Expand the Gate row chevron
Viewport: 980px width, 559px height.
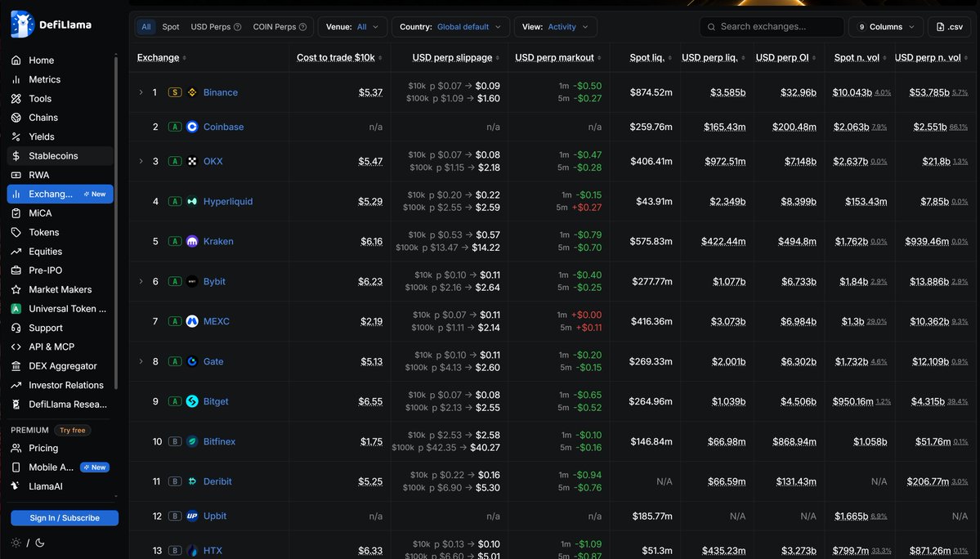pyautogui.click(x=141, y=361)
